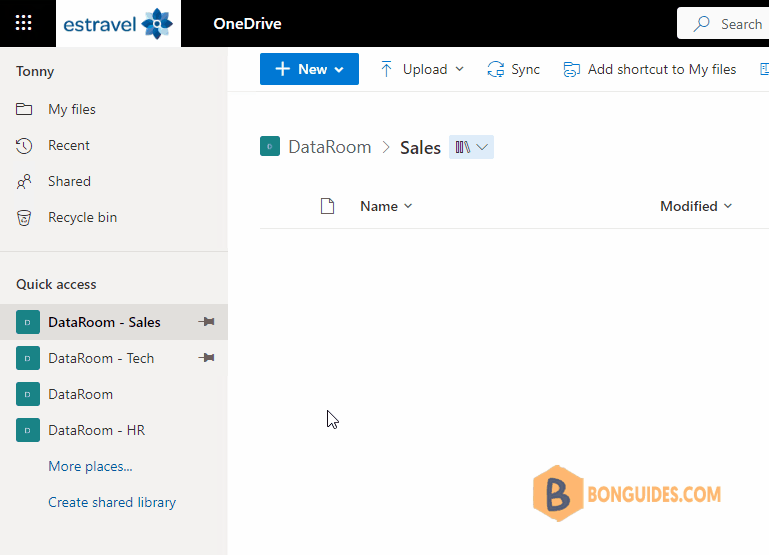The image size is (769, 555).
Task: Click the plus icon on New
Action: (x=282, y=69)
